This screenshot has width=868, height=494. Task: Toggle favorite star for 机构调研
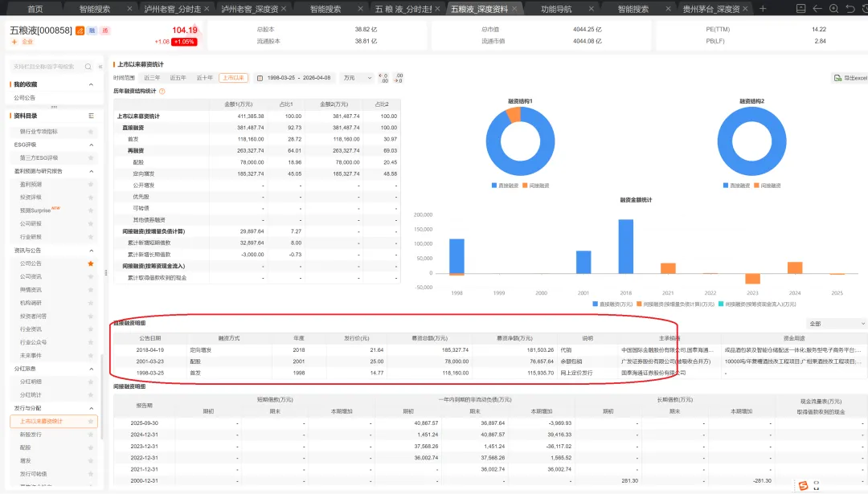tap(90, 303)
